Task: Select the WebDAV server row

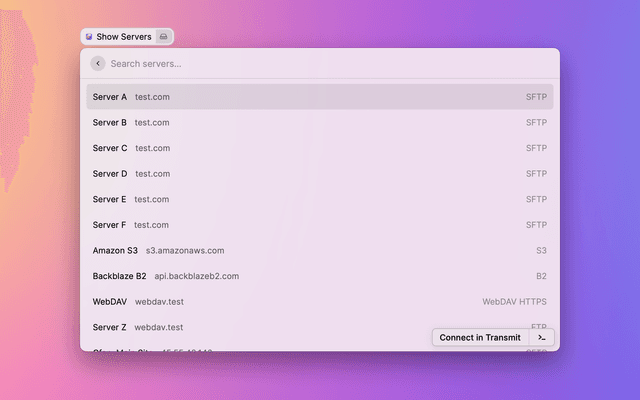Action: point(110,301)
